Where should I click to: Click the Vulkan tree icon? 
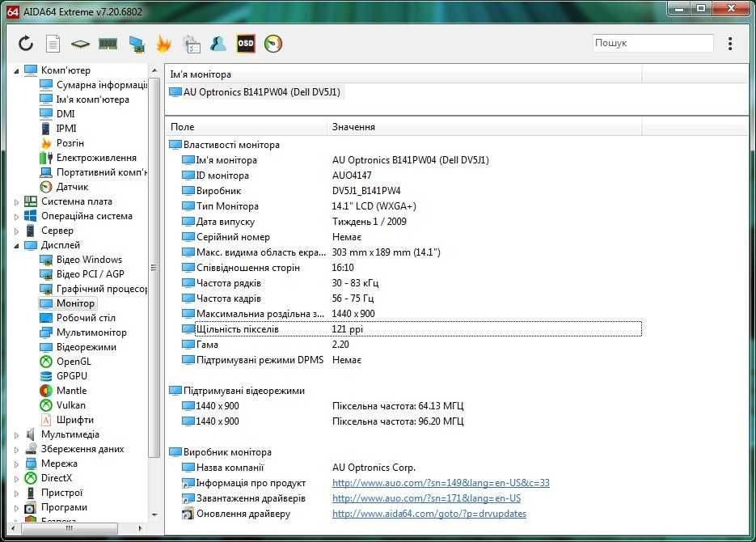(46, 405)
